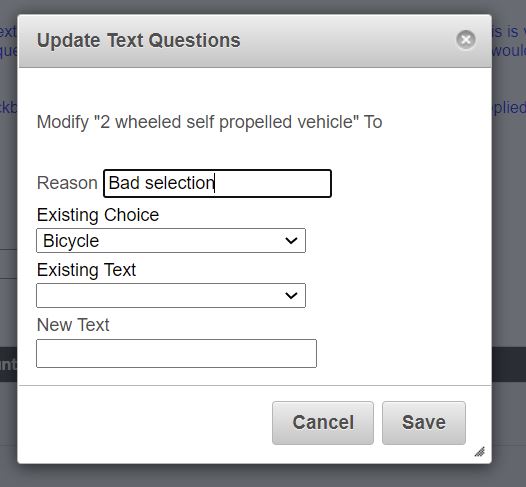Click the Existing Text label
Image resolution: width=526 pixels, height=487 pixels.
pyautogui.click(x=87, y=270)
